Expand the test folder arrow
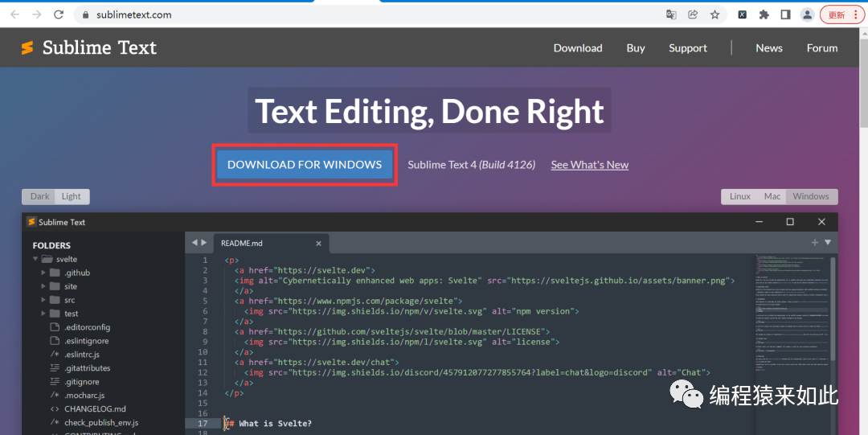The height and width of the screenshot is (435, 868). (43, 314)
